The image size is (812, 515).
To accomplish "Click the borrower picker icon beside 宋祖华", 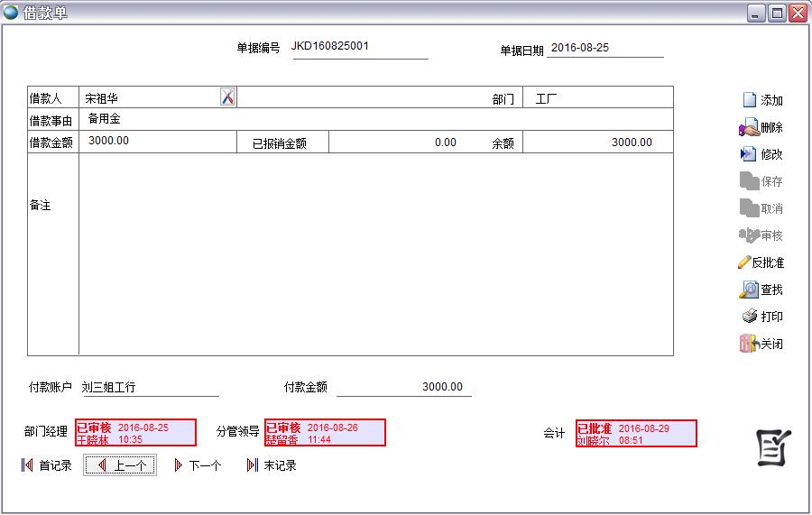I will 227,97.
